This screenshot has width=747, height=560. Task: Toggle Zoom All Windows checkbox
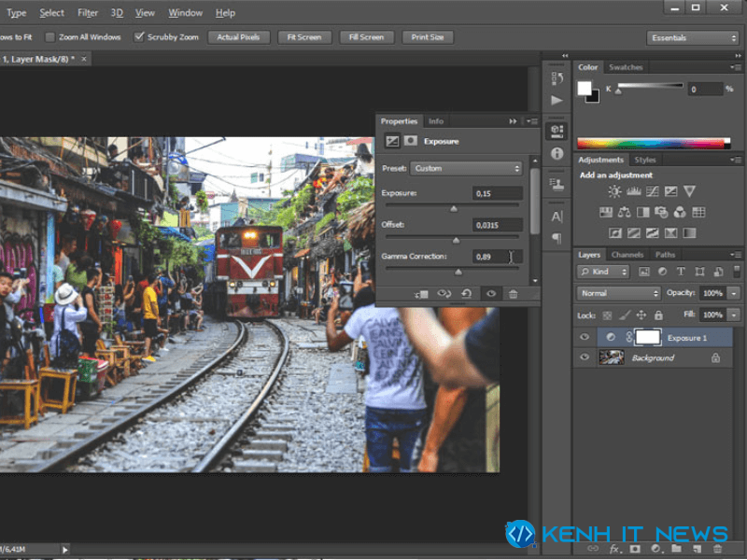[50, 37]
